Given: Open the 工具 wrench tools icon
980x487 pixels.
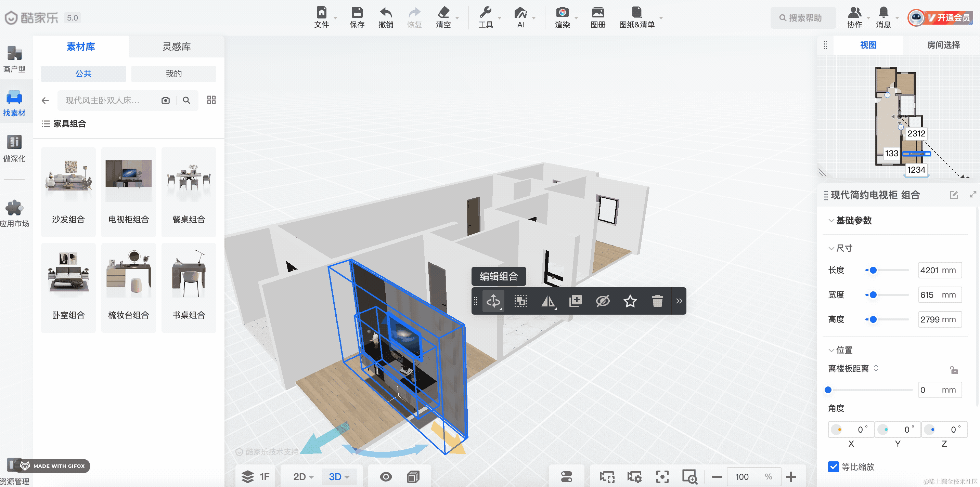Looking at the screenshot, I should (x=486, y=13).
